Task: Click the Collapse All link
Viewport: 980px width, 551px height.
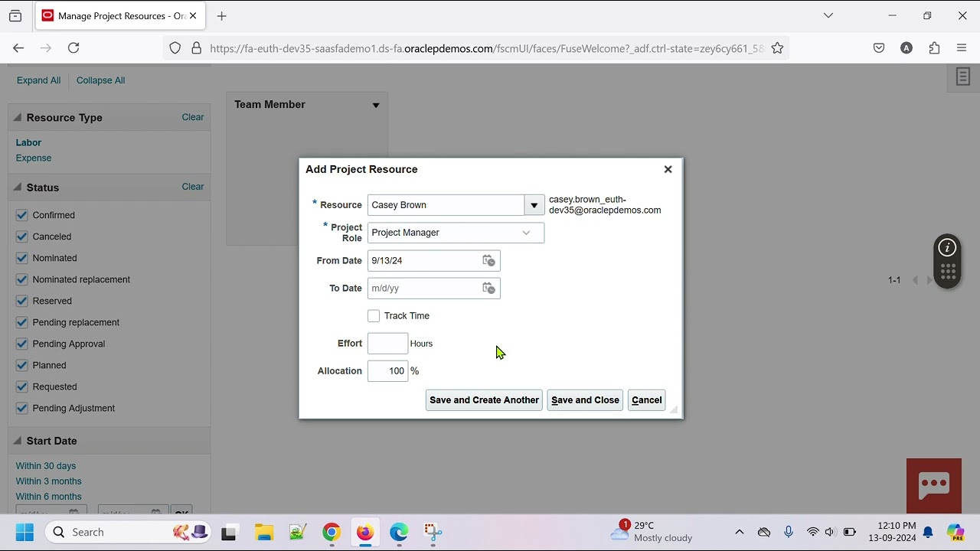Action: pyautogui.click(x=100, y=80)
